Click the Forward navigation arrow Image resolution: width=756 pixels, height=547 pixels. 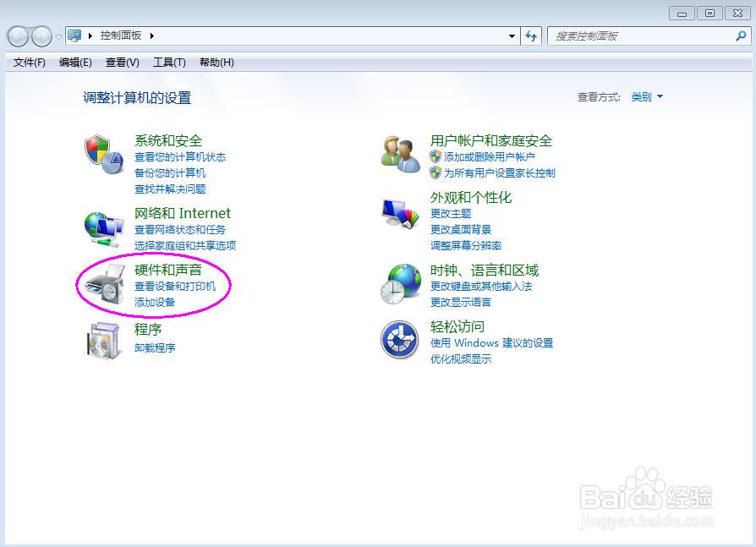click(41, 36)
